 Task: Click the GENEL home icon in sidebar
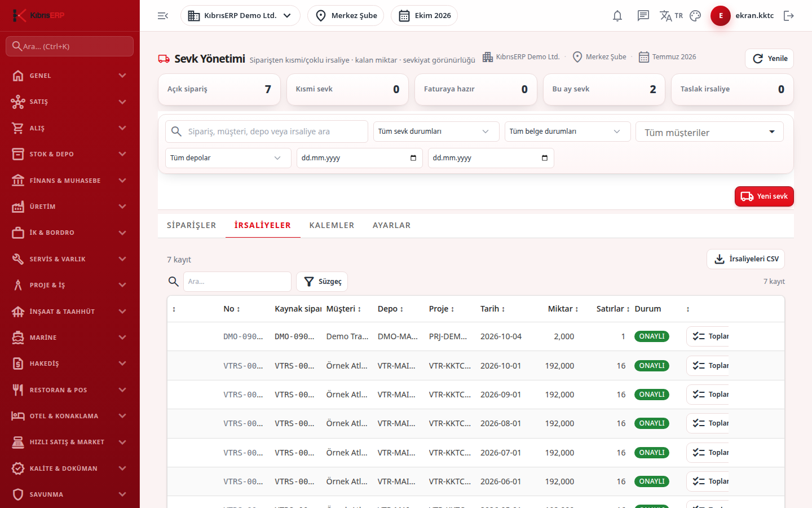[18, 76]
